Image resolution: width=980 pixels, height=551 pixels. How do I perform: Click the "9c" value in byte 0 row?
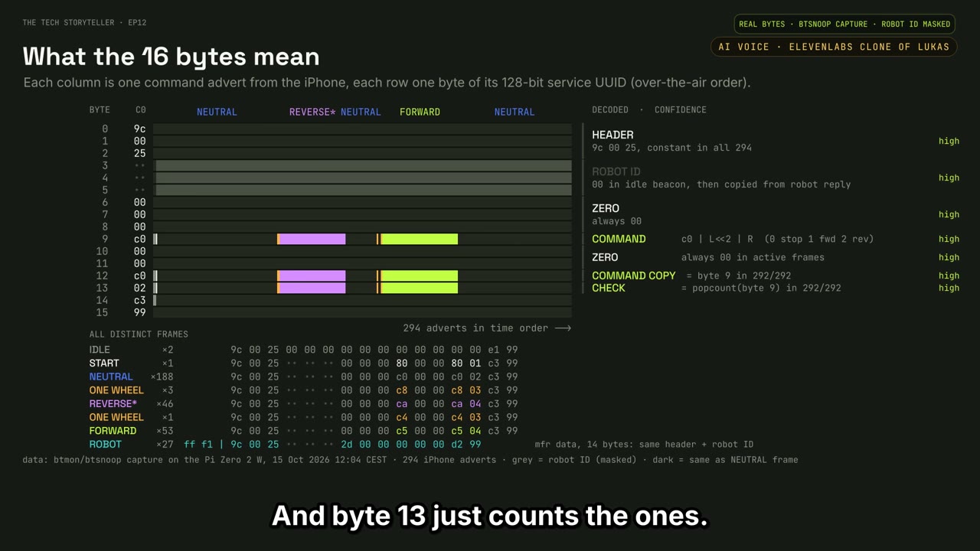pyautogui.click(x=140, y=129)
